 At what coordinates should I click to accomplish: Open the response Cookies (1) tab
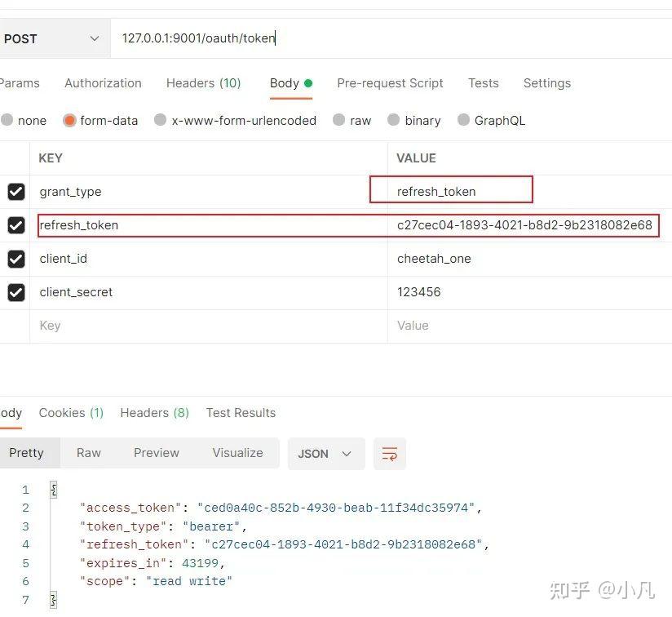pos(70,412)
